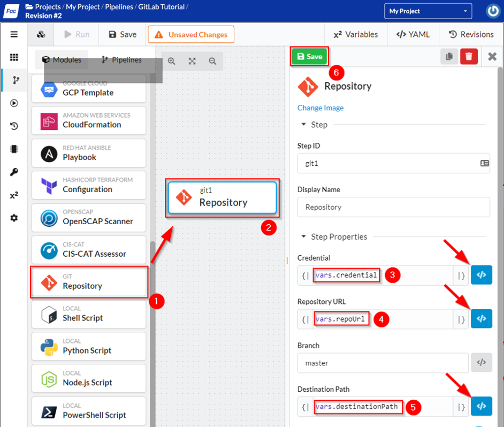Click the fit-to-screen canvas icon

[x=192, y=61]
